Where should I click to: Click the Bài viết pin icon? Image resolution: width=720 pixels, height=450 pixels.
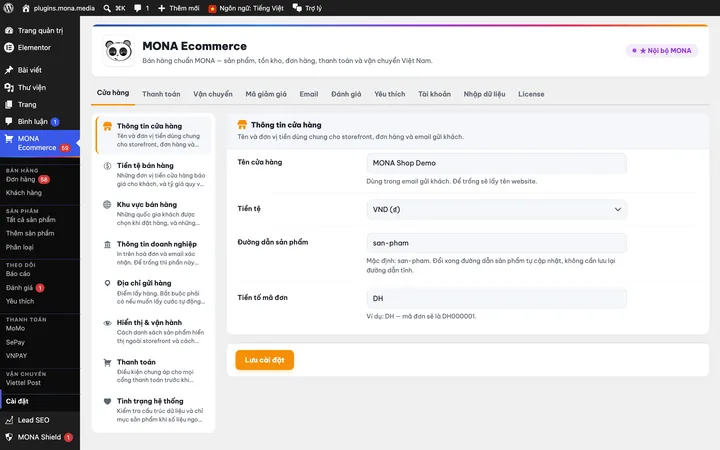pyautogui.click(x=9, y=70)
